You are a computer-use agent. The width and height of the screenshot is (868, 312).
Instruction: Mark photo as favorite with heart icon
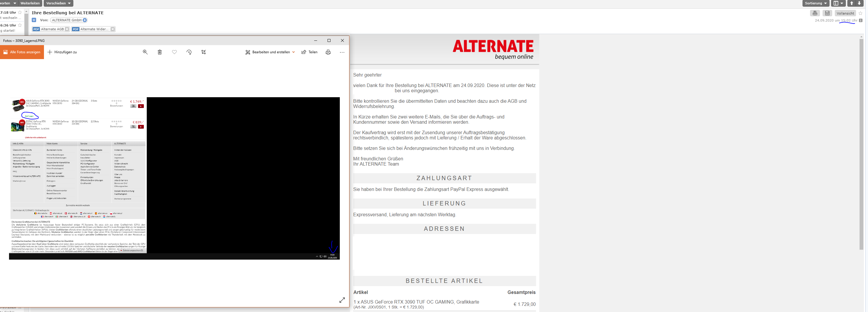tap(174, 52)
